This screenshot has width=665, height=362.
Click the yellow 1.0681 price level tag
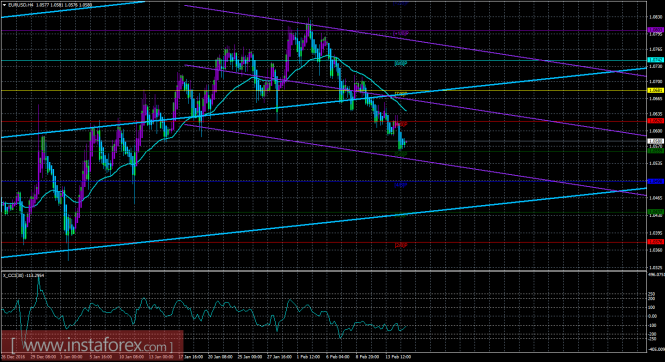coord(656,90)
